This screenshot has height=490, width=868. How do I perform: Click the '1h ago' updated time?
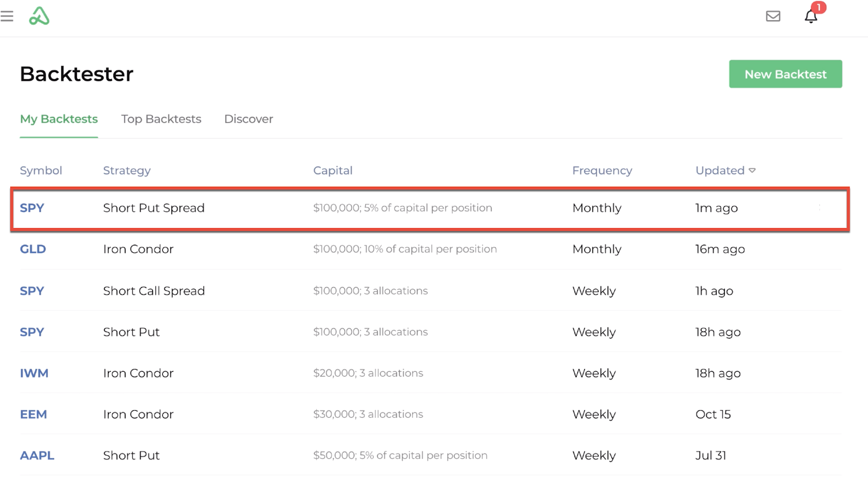[714, 291]
